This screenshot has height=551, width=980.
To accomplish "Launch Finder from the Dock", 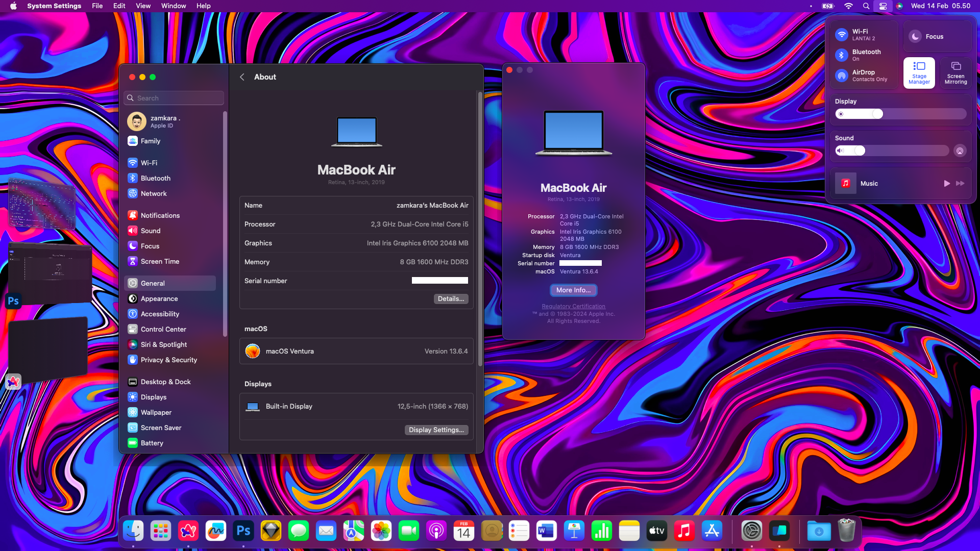I will (x=133, y=531).
